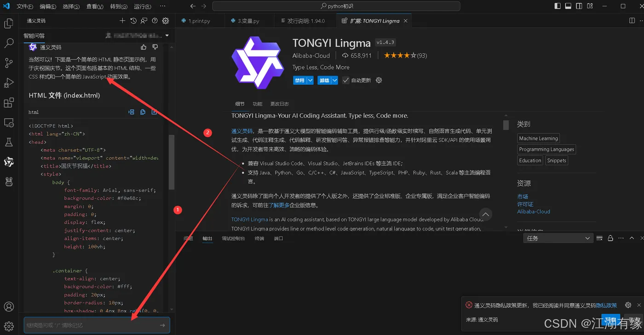Open the title bar more menus ellipsis
Screen dimensions: 644x335
pos(163,6)
